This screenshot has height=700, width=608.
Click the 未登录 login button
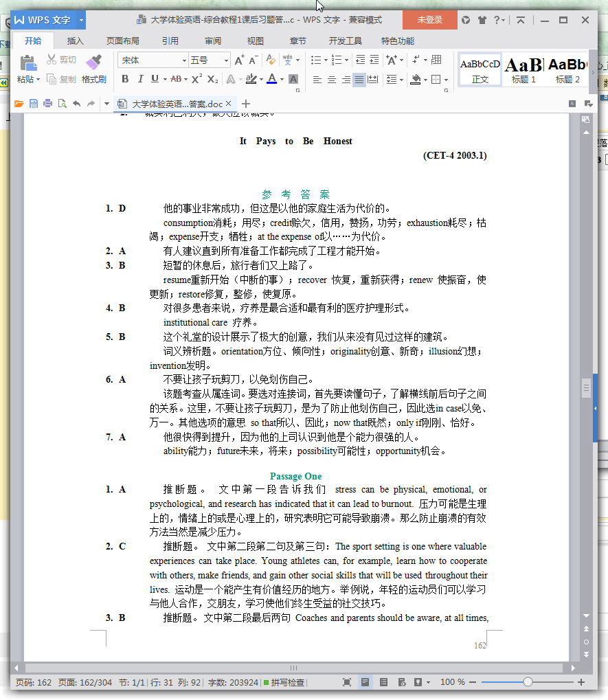[430, 20]
